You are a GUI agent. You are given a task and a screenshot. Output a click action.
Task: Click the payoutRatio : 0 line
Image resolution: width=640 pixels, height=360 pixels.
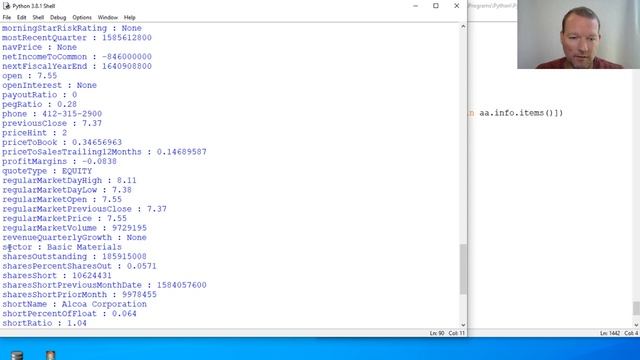(x=39, y=95)
